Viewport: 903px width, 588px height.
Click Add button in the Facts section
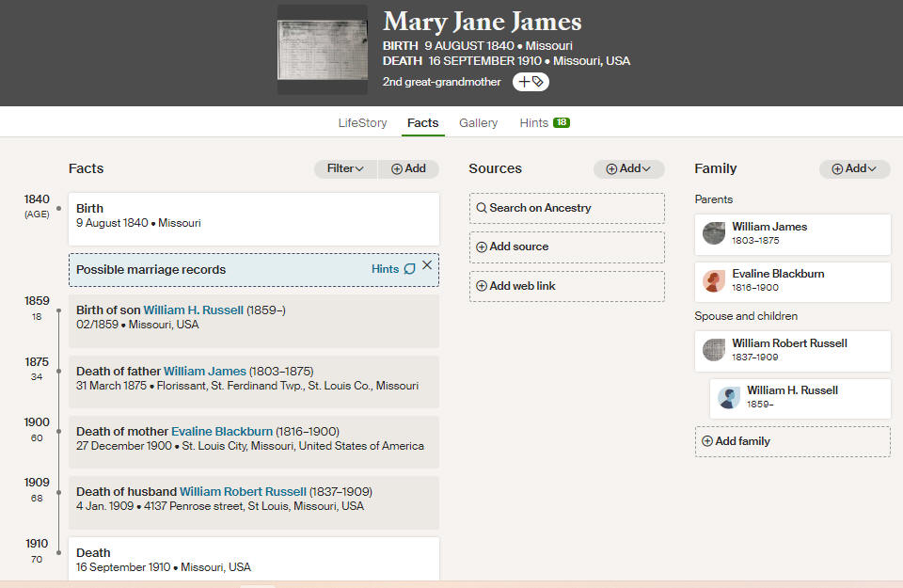pos(409,168)
